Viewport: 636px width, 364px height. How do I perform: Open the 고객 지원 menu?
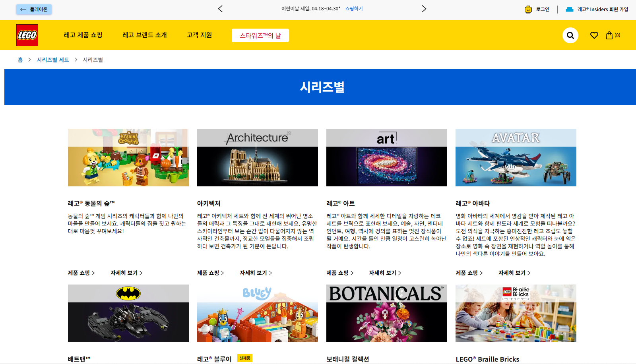click(x=199, y=35)
